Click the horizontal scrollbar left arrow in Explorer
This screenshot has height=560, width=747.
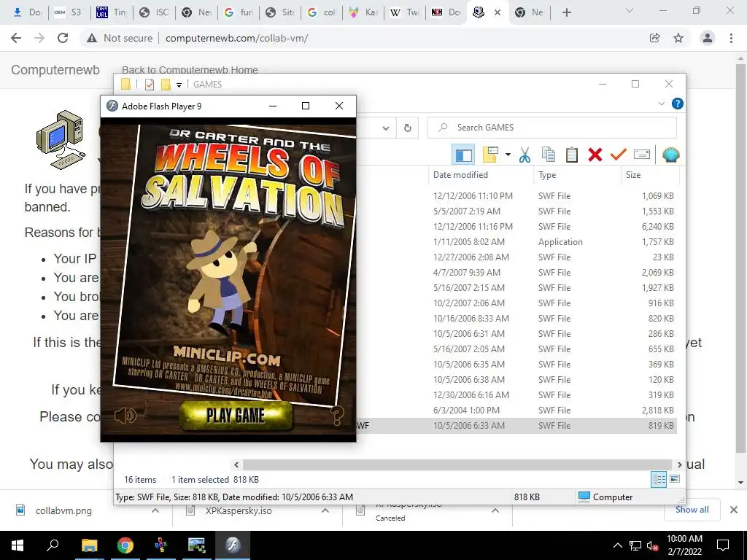point(236,464)
